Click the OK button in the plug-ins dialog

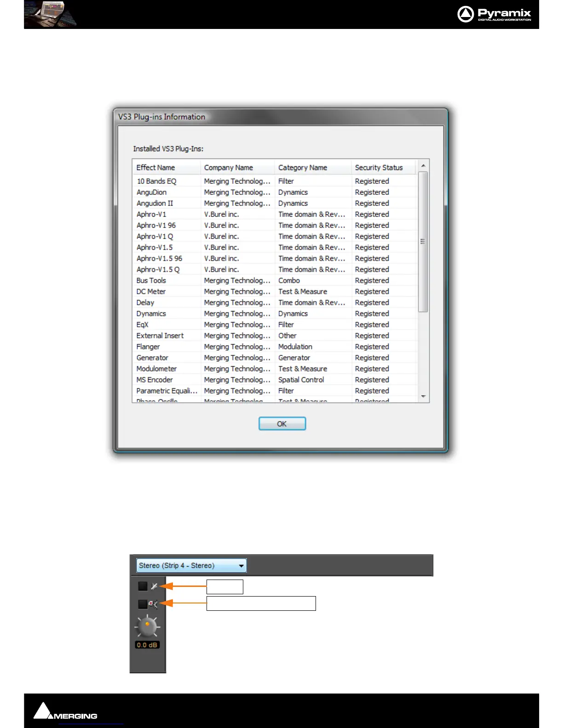coord(282,424)
